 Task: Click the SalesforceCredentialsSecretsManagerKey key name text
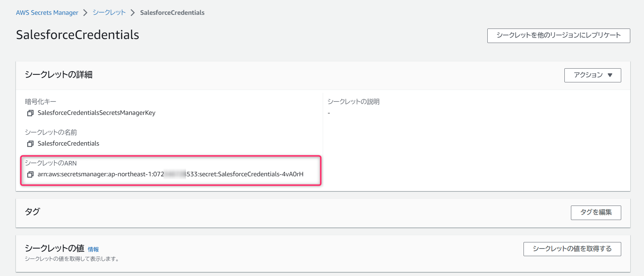[x=97, y=113]
